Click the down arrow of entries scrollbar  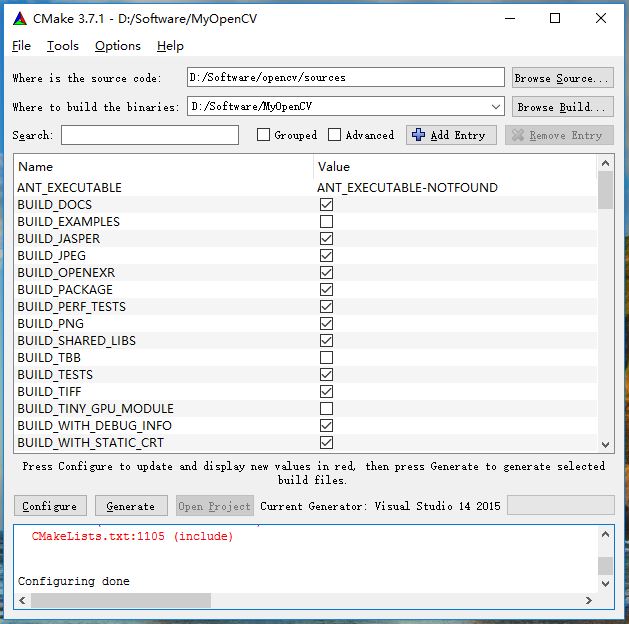[x=605, y=444]
